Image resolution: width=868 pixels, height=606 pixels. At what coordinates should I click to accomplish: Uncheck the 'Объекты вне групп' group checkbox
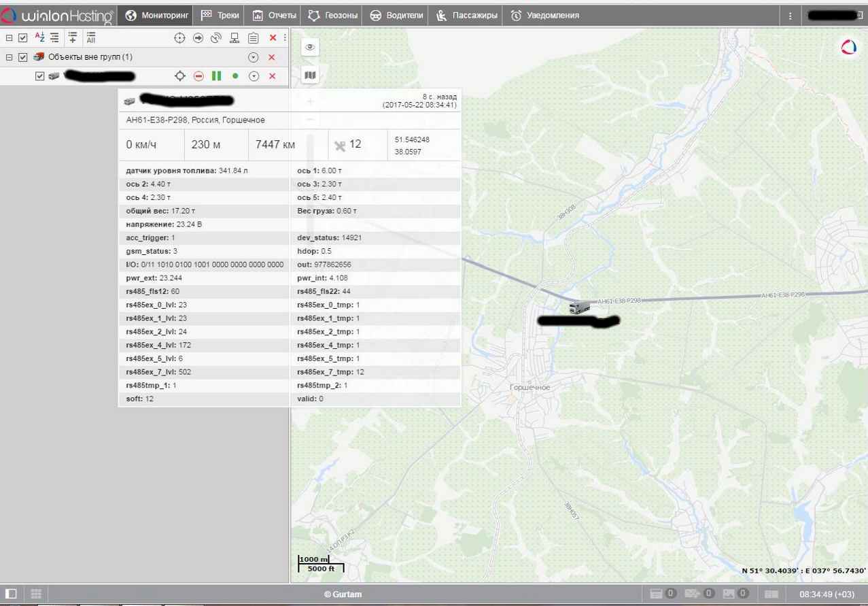pyautogui.click(x=23, y=57)
